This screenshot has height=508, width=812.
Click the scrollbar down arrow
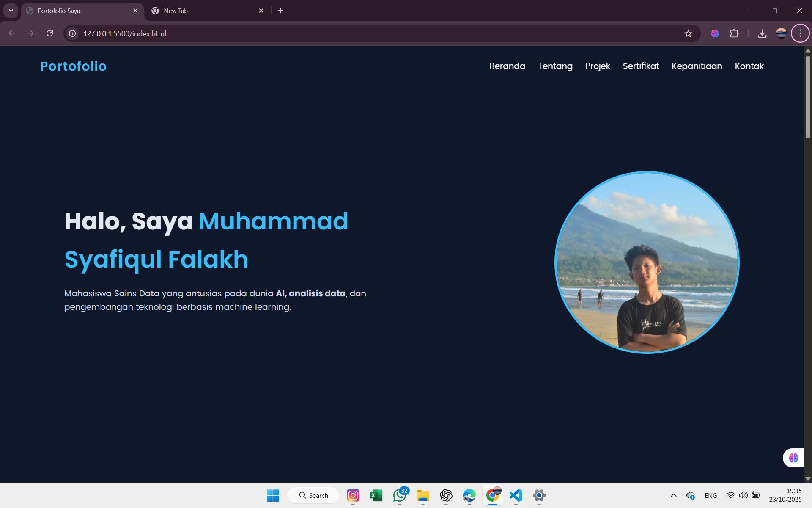click(807, 479)
